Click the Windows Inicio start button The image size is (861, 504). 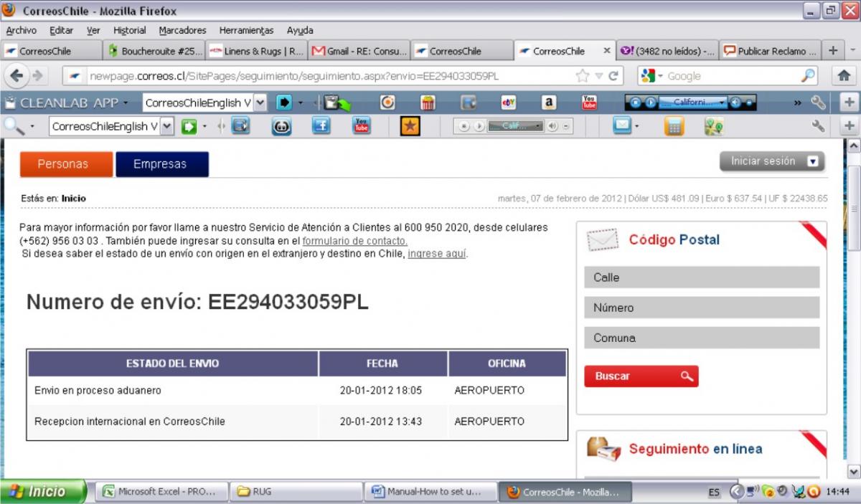(x=43, y=492)
